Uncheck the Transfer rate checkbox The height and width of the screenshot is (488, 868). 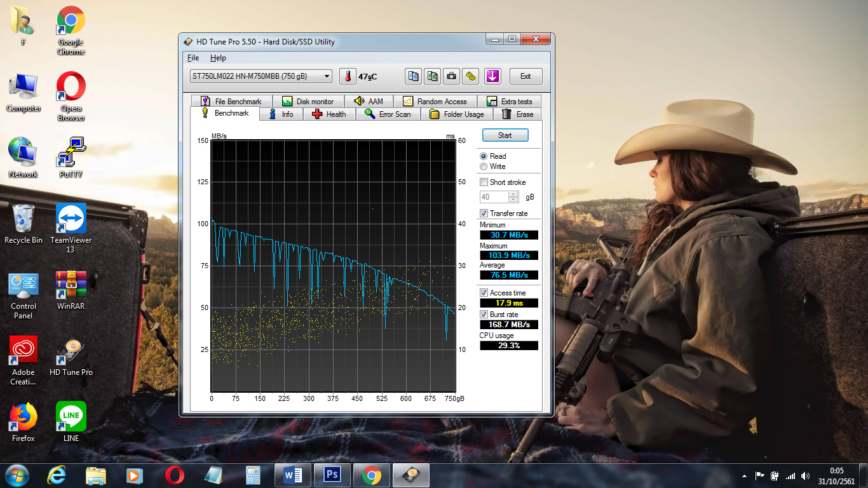pos(484,213)
